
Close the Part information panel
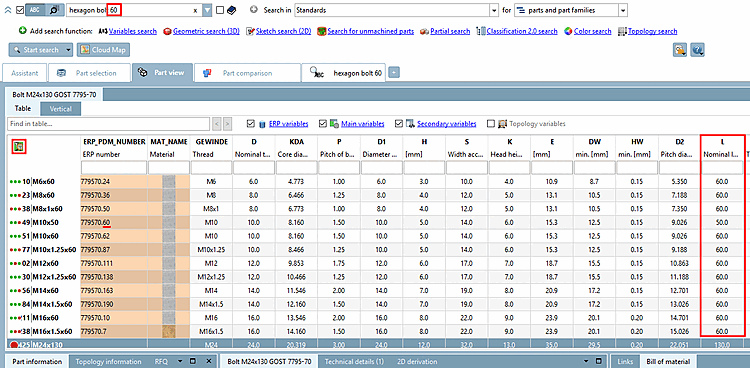coord(209,361)
